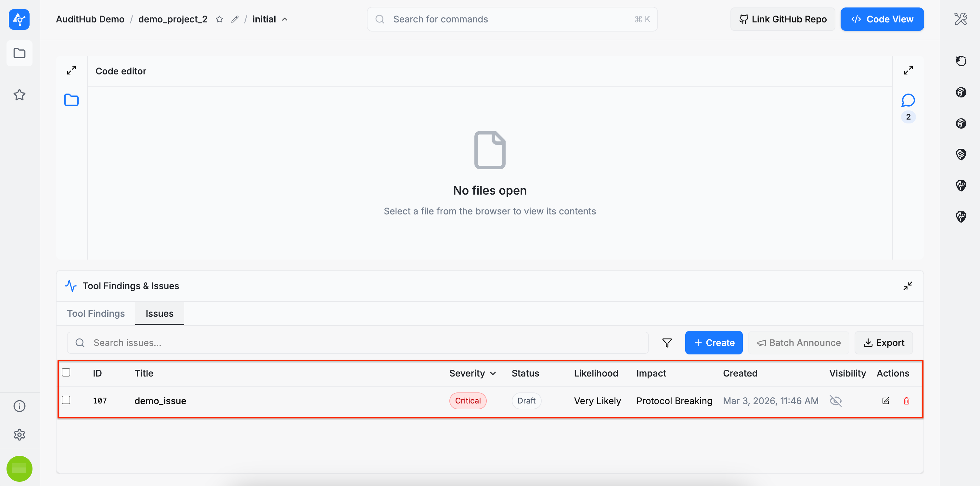Viewport: 980px width, 486px height.
Task: Check the select-all issues checkbox in header
Action: coord(66,372)
